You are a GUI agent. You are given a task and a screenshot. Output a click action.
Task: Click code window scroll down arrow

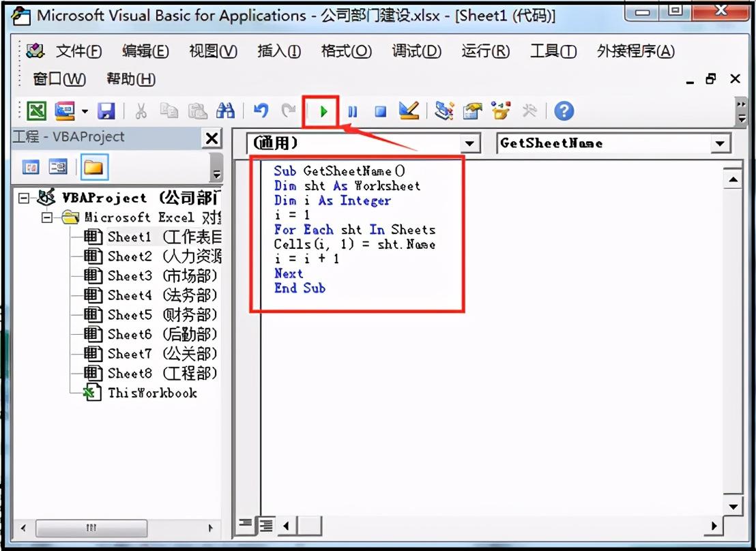(x=733, y=506)
